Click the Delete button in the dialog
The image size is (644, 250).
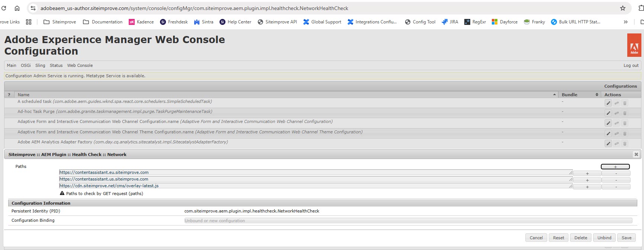coord(581,238)
